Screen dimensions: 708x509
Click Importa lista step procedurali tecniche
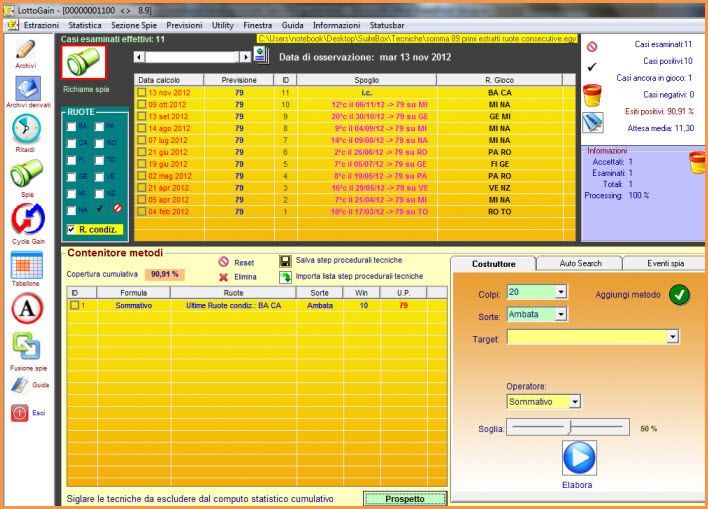[x=358, y=277]
